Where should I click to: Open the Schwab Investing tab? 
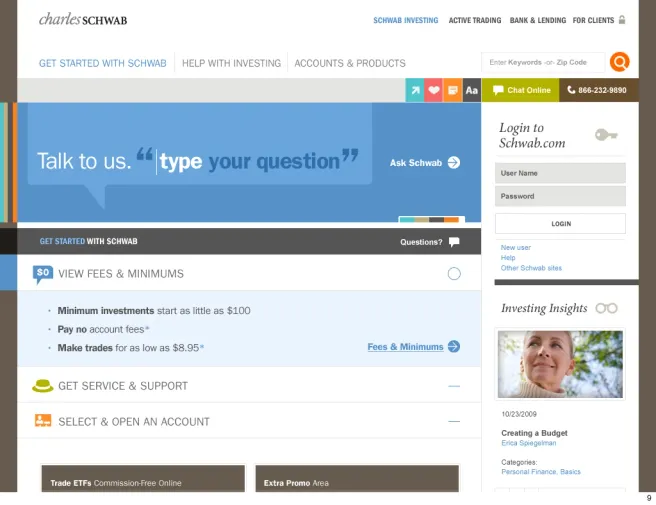point(406,20)
